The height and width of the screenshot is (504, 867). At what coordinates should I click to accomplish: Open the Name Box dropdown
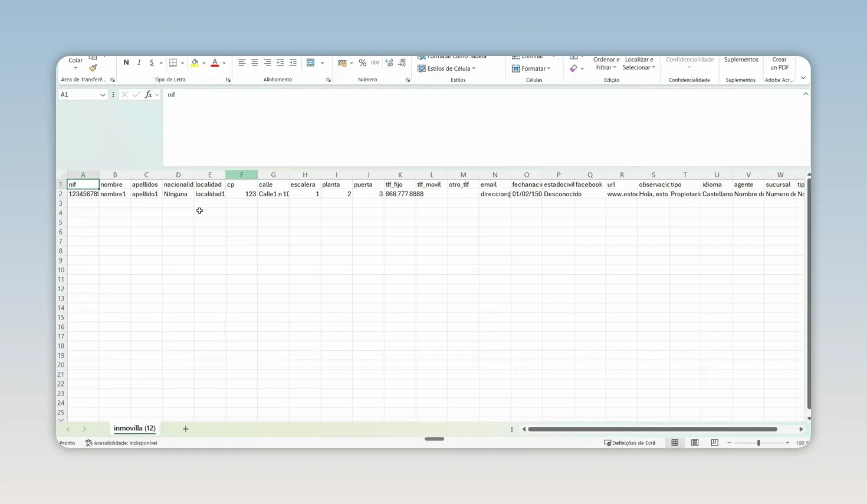tap(103, 95)
